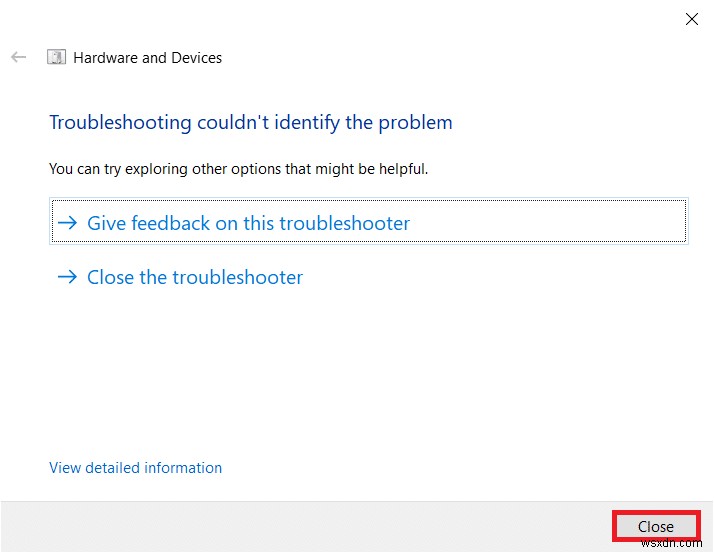Screen dimensions: 714x553
Task: Click blank space right of Close the troubleshooter
Action: (x=500, y=277)
